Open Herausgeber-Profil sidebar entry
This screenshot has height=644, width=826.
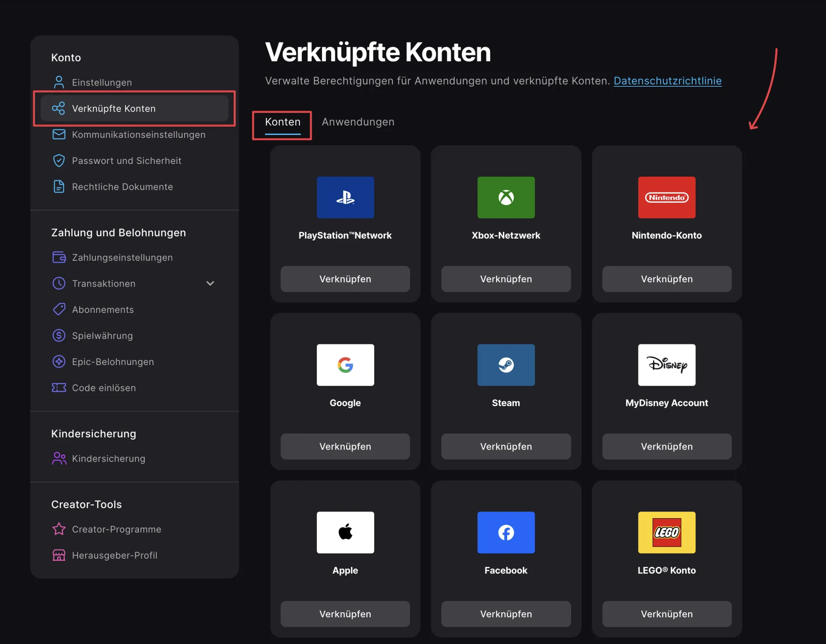point(134,555)
